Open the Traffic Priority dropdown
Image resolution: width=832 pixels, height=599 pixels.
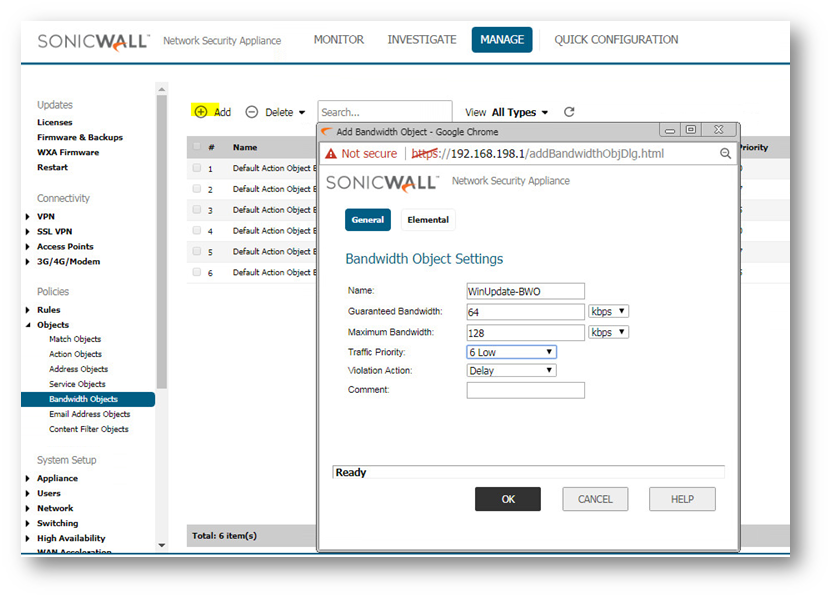click(511, 352)
